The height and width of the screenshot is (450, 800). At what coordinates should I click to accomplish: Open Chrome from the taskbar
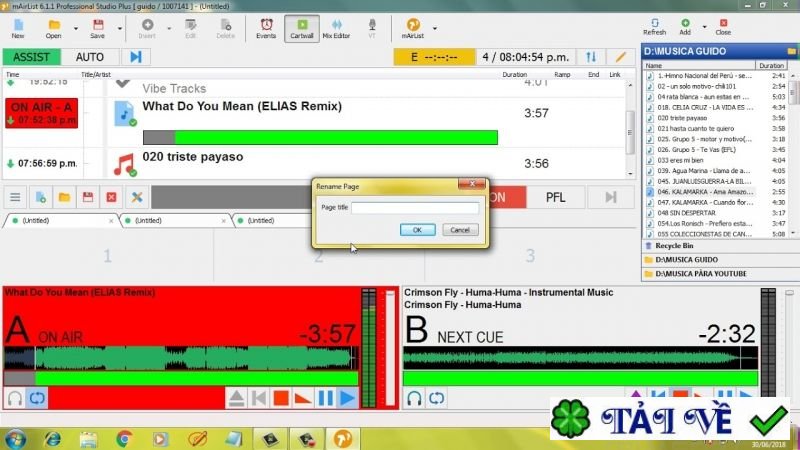coord(124,439)
